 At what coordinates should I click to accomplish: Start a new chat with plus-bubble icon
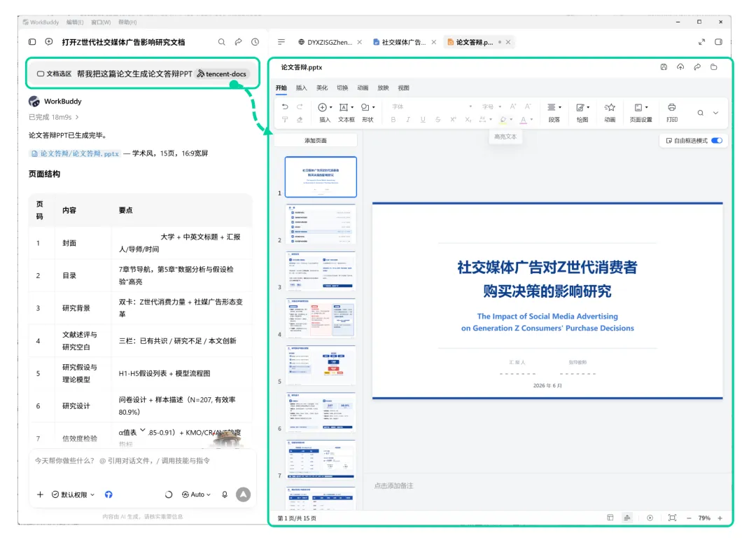click(49, 42)
